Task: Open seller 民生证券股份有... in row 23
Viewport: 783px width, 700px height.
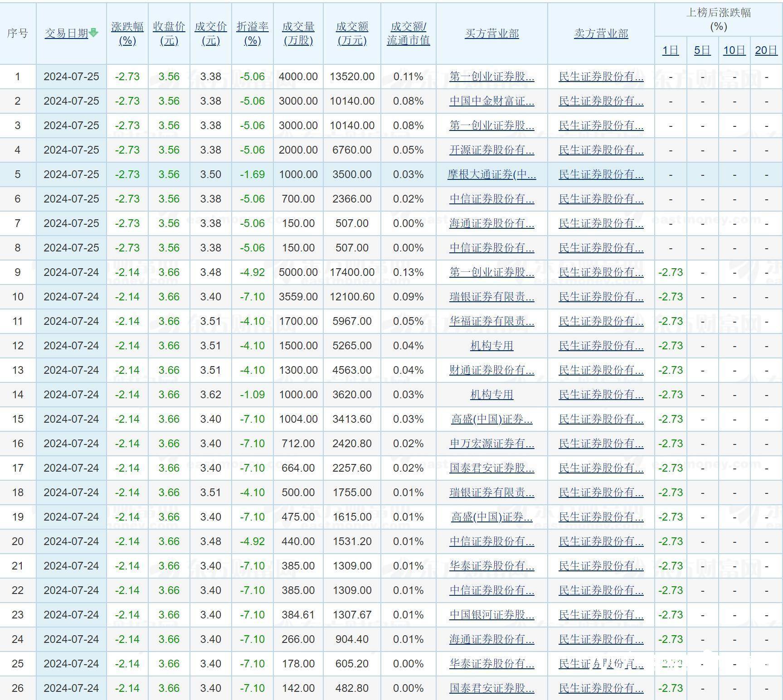Action: (601, 615)
